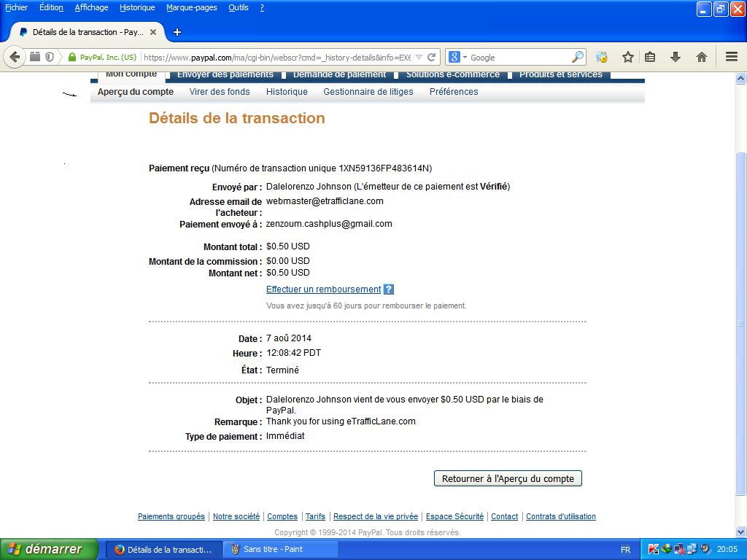
Task: Switch to Sans titre - Paint taskbar window
Action: pyautogui.click(x=281, y=549)
